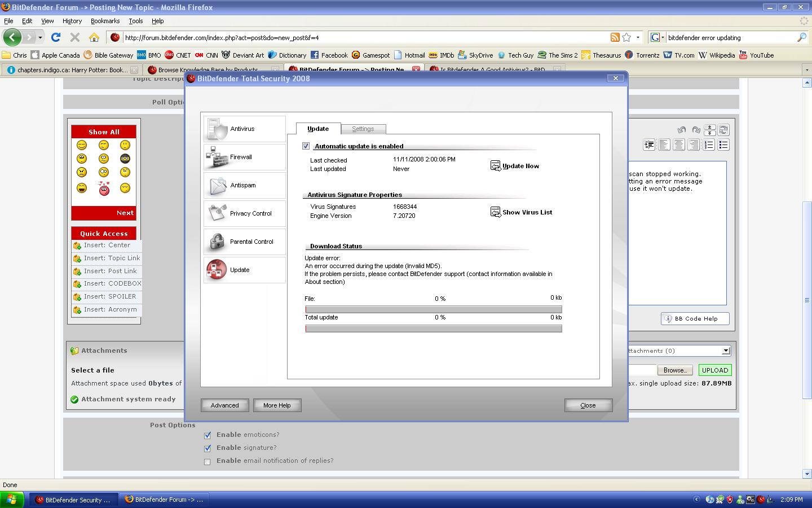Click the Close button in BitDefender dialog

pyautogui.click(x=588, y=405)
